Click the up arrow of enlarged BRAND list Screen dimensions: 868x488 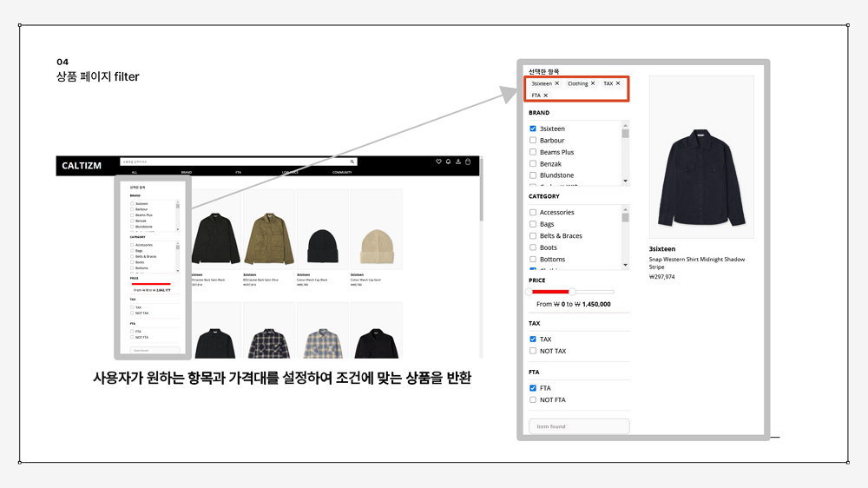(626, 125)
